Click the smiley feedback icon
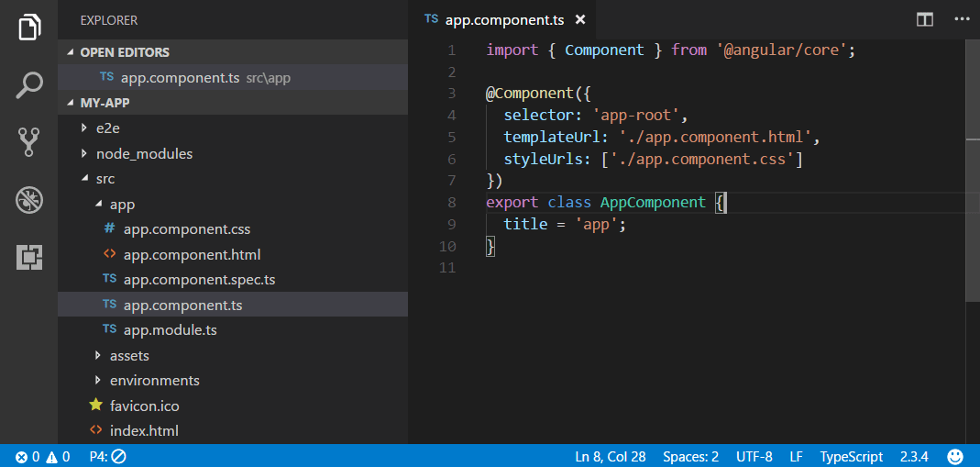980x467 pixels. click(955, 456)
